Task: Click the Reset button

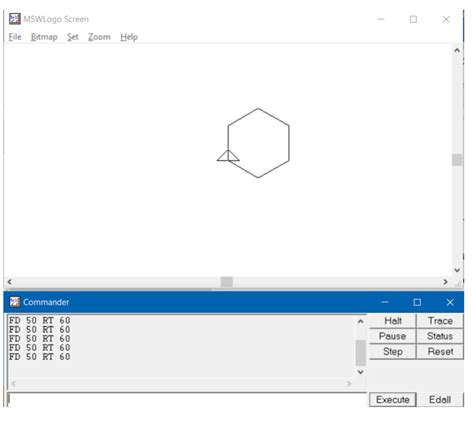Action: point(440,351)
